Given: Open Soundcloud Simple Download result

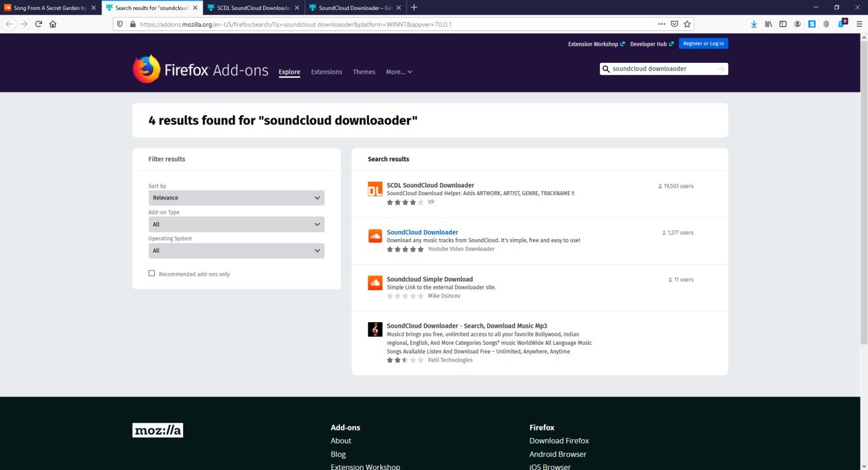Looking at the screenshot, I should click(430, 279).
